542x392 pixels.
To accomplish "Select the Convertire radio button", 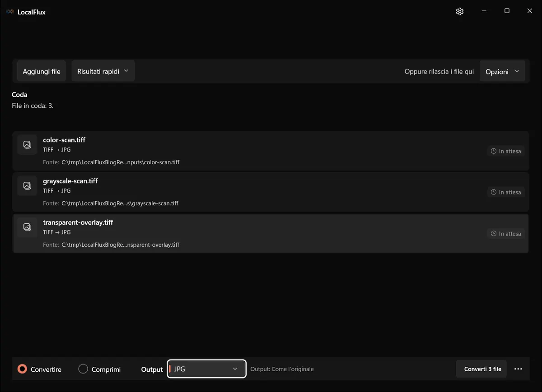I will click(x=22, y=369).
